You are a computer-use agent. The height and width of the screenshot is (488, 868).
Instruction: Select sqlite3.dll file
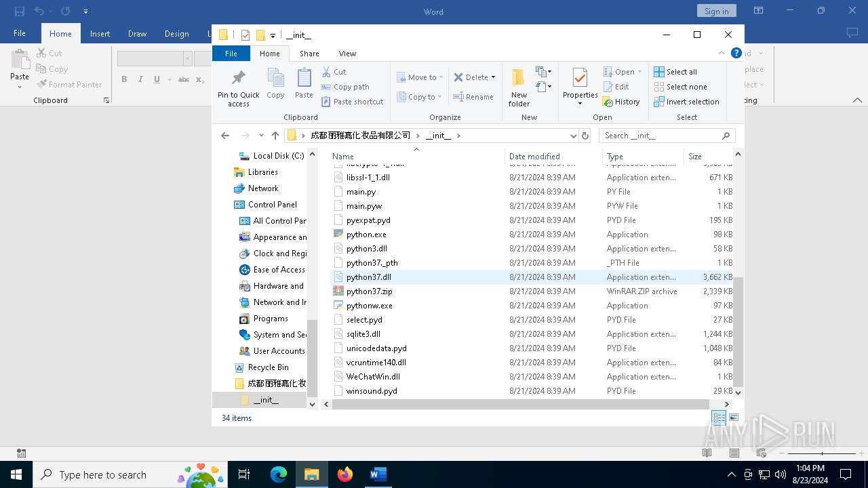363,334
